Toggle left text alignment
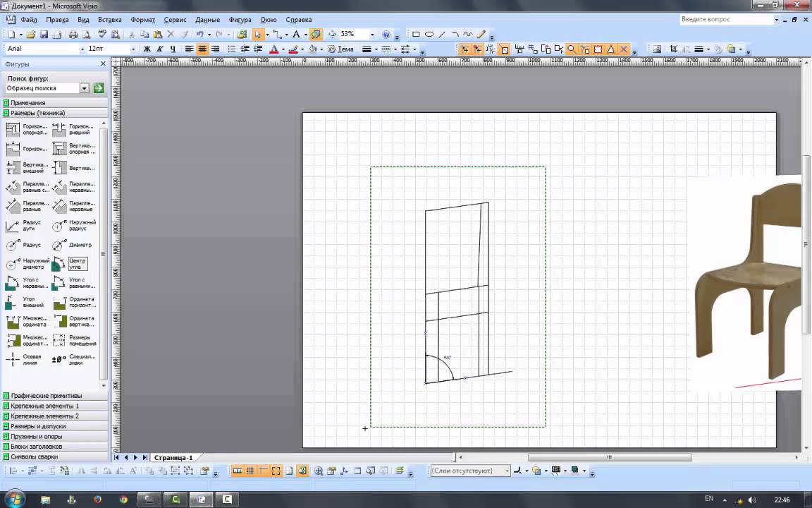 click(189, 49)
